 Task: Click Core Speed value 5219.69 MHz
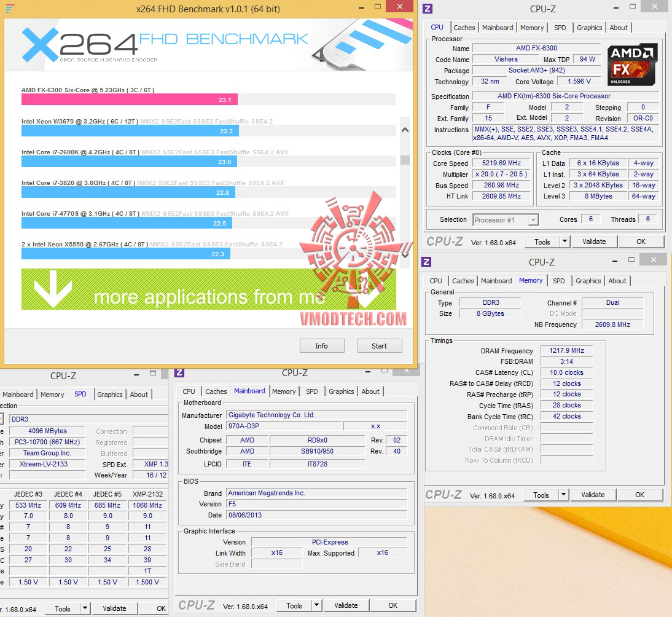pos(501,163)
